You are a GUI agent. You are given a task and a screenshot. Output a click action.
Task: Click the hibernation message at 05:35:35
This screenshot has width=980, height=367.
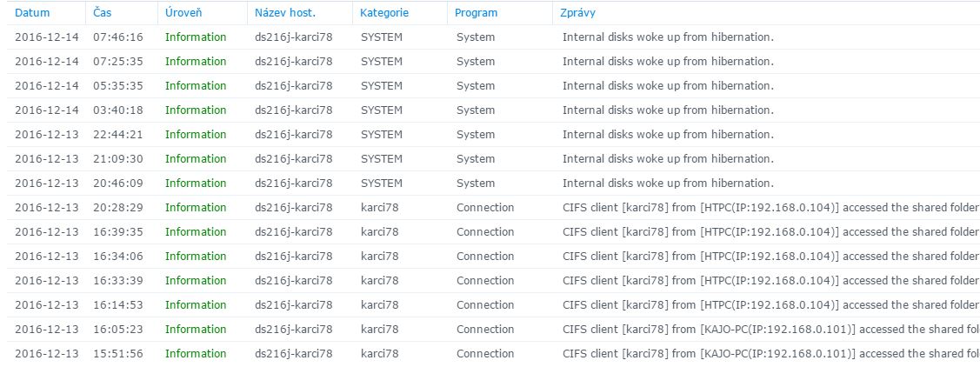pos(667,86)
